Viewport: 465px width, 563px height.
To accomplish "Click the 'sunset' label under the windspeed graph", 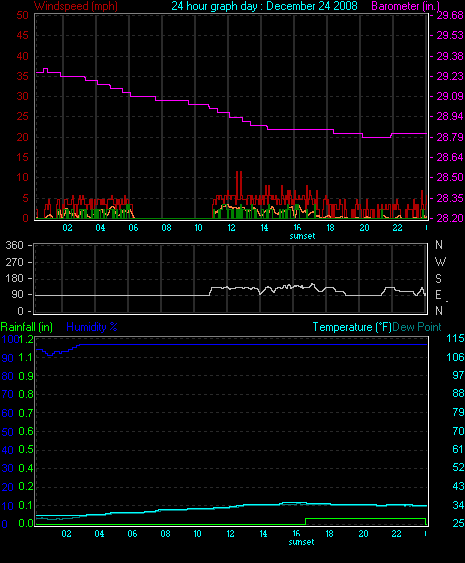I will pyautogui.click(x=302, y=236).
